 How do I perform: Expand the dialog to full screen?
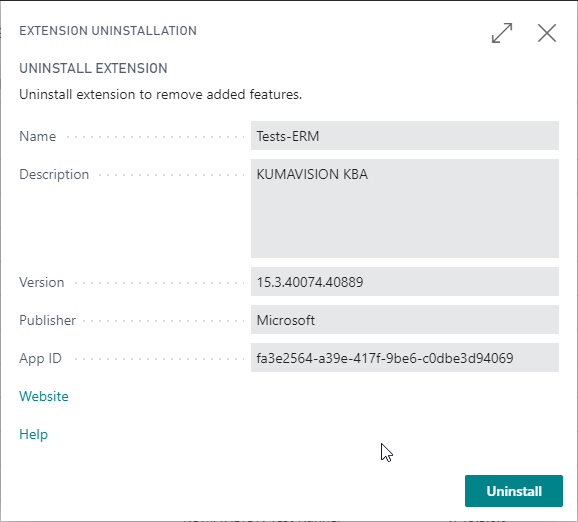(502, 33)
